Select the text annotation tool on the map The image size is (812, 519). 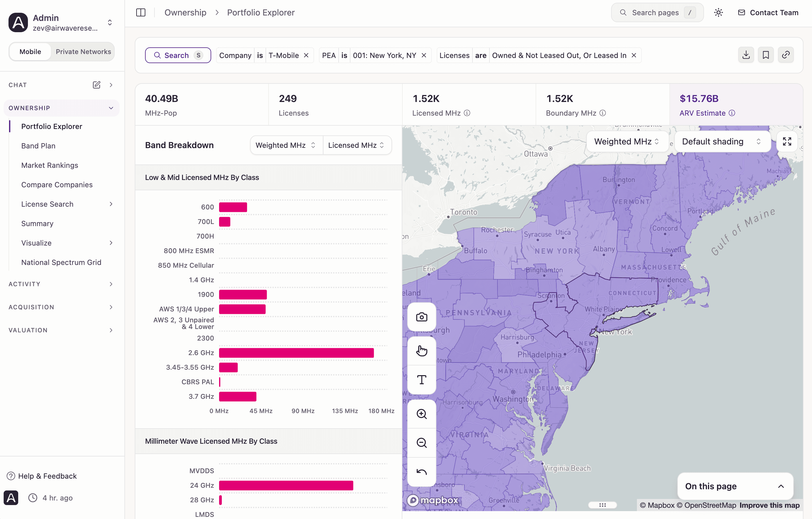421,380
